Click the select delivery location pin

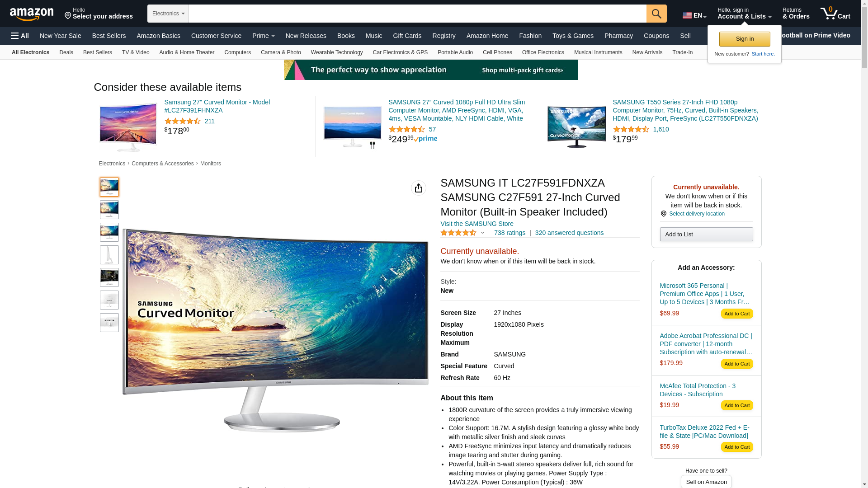click(663, 214)
